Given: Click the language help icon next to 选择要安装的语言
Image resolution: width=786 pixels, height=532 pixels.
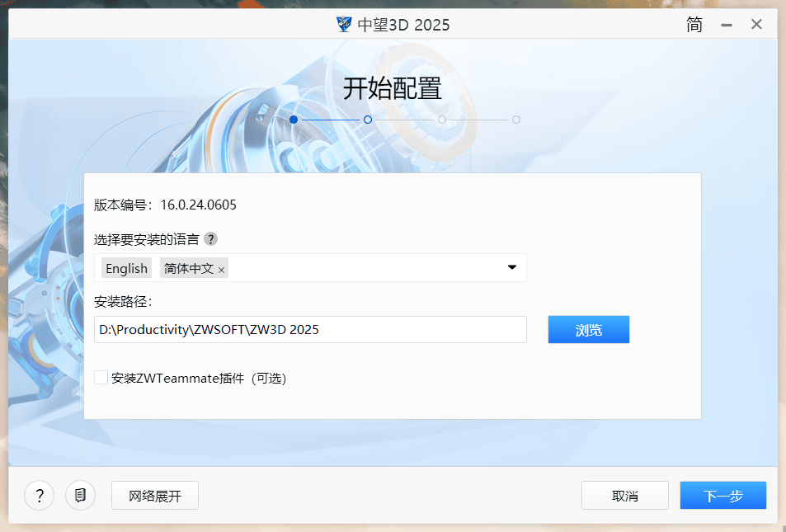Looking at the screenshot, I should 210,239.
